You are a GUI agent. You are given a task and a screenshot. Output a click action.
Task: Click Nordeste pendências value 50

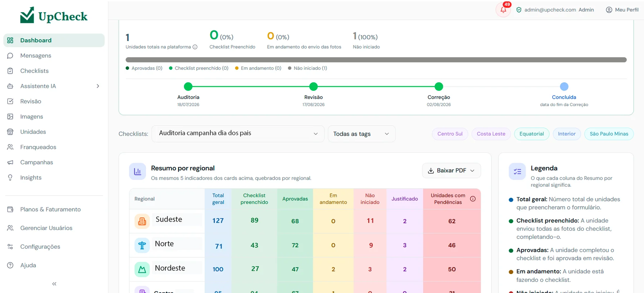point(452,269)
